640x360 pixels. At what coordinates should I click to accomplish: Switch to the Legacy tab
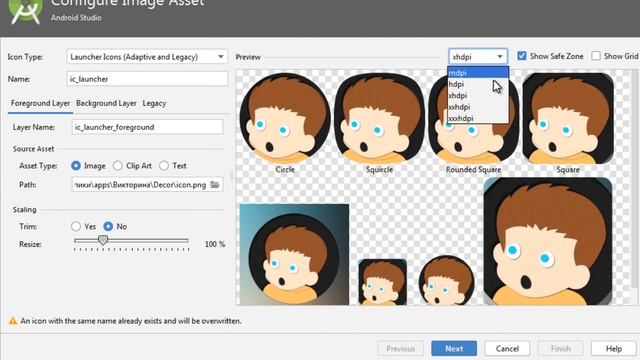click(x=154, y=103)
